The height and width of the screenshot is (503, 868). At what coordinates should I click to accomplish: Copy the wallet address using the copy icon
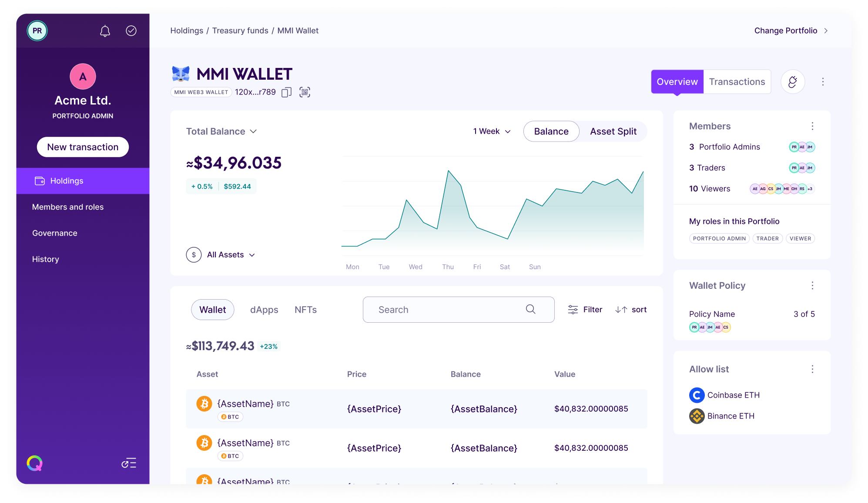[x=286, y=92]
